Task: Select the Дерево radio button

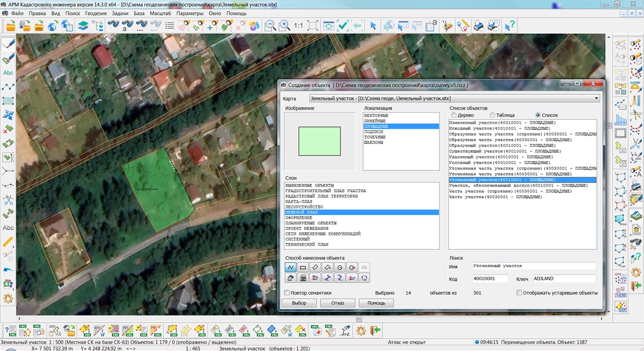Action: 453,115
